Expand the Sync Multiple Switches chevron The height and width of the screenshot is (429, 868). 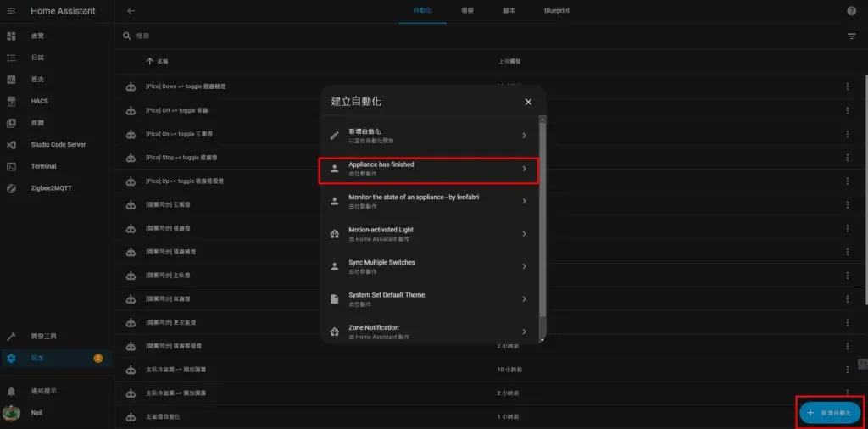tap(524, 266)
